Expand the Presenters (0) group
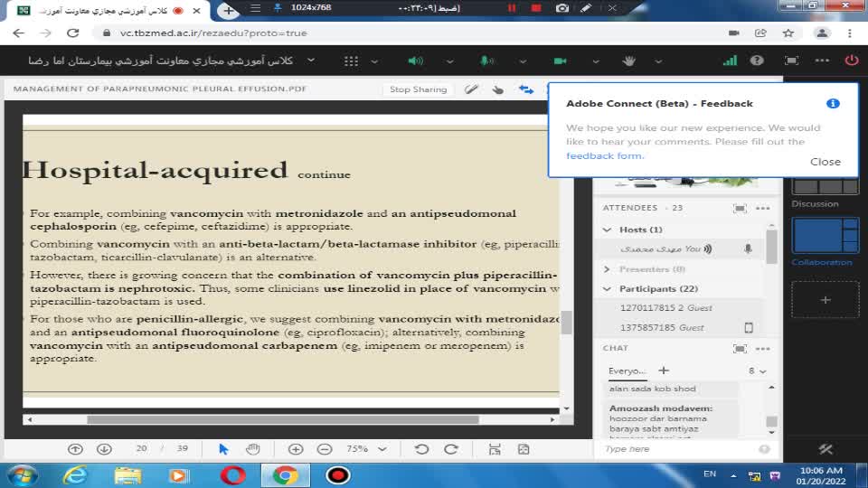The width and height of the screenshot is (868, 488). click(608, 269)
